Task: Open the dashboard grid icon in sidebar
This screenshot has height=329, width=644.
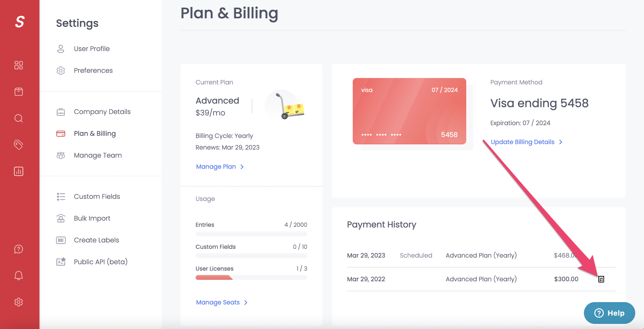Action: coord(19,65)
